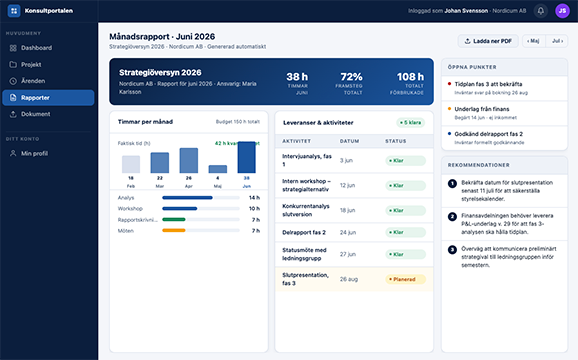This screenshot has width=578, height=360.
Task: Click the Analys progress bar
Action: click(x=201, y=198)
